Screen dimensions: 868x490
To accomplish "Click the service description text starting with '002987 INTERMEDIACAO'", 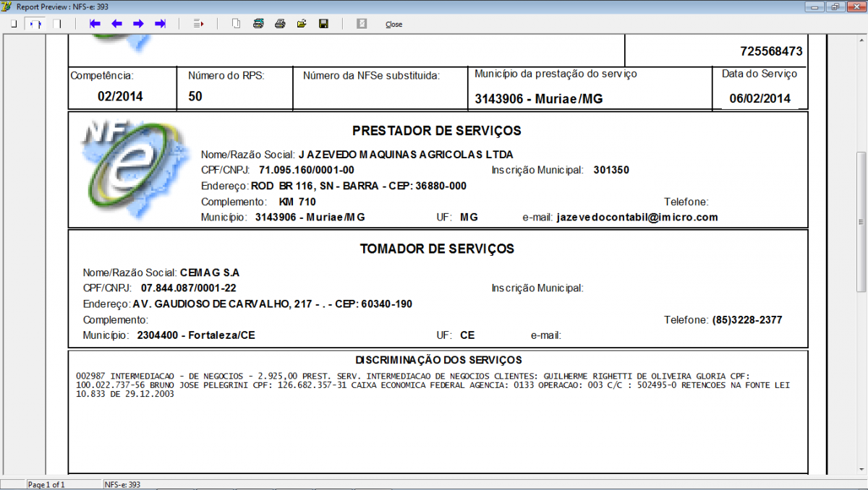I will 433,385.
